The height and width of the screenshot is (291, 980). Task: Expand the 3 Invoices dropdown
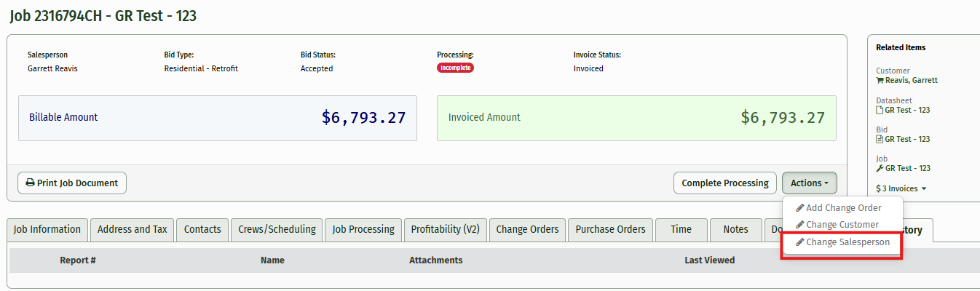coord(901,188)
